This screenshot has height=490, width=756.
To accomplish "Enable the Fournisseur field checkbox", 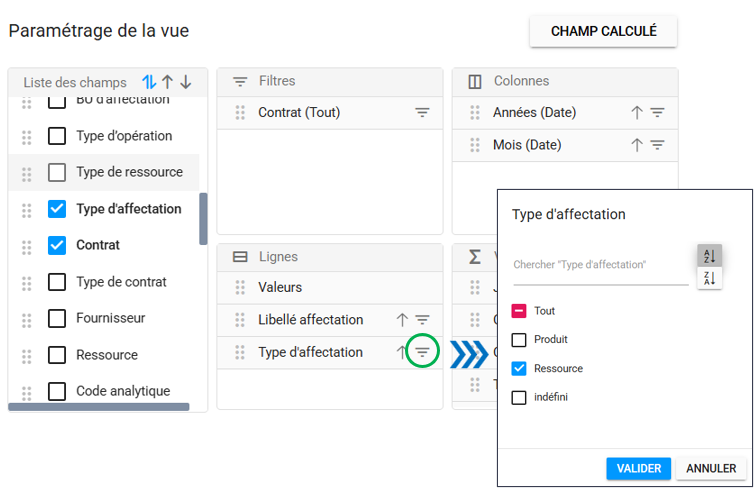I will (x=57, y=318).
